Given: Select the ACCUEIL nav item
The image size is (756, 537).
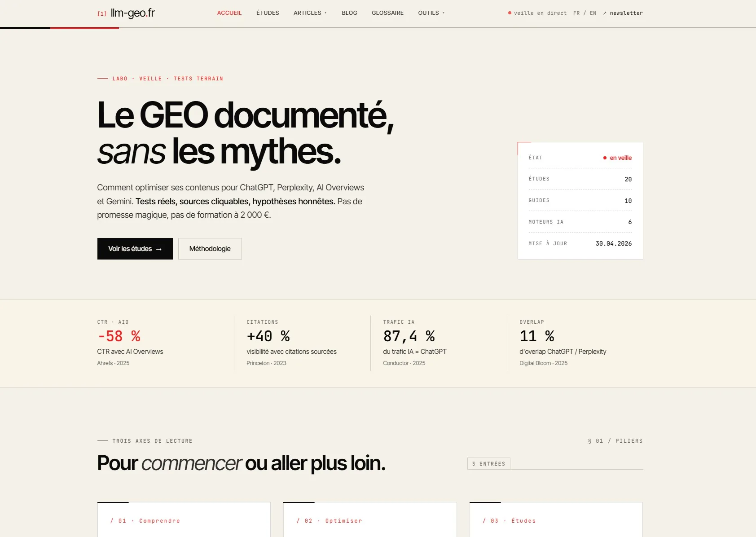Looking at the screenshot, I should (229, 13).
